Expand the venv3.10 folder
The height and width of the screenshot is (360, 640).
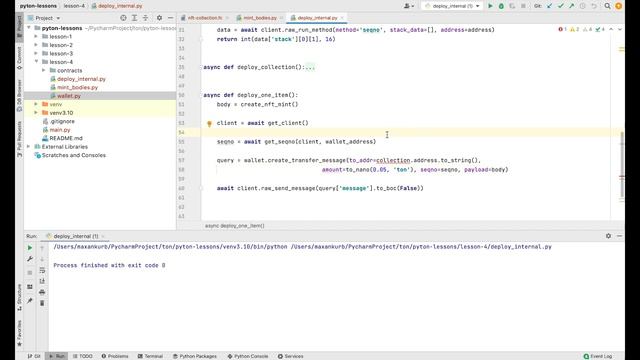[x=36, y=113]
